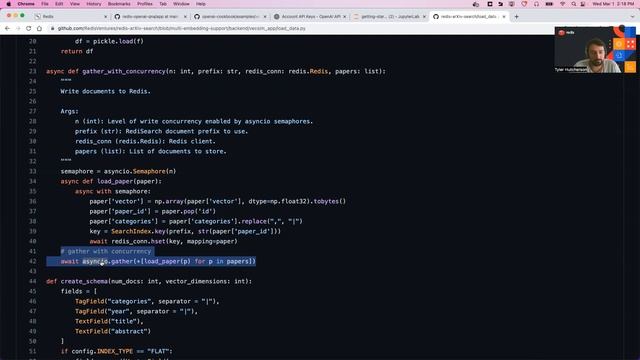Click 'async with semaphore:' line
Screen dimensions: 640x360
coord(113,191)
